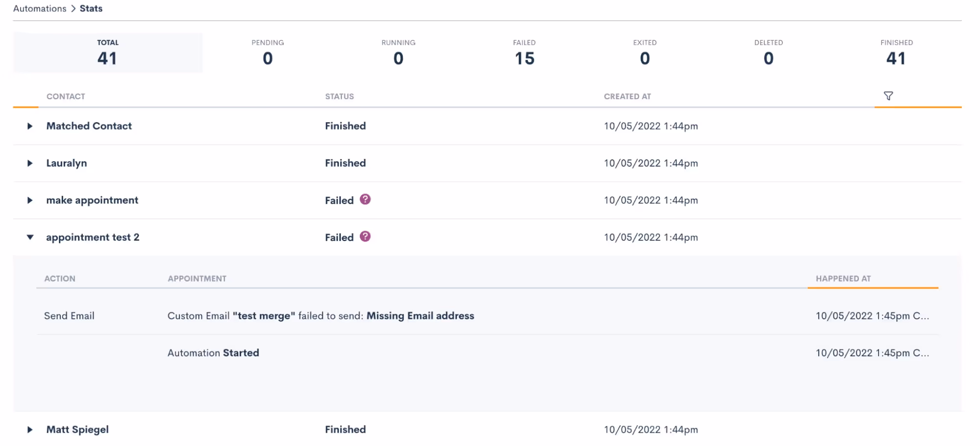Screen dimensions: 980x446
Task: Go to Automations breadcrumb link
Action: coord(40,8)
